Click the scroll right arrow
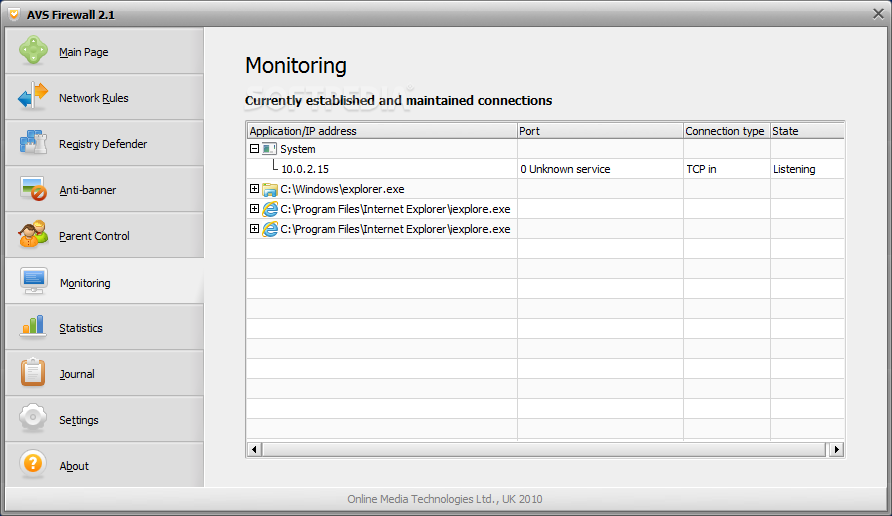This screenshot has width=892, height=516. click(836, 449)
